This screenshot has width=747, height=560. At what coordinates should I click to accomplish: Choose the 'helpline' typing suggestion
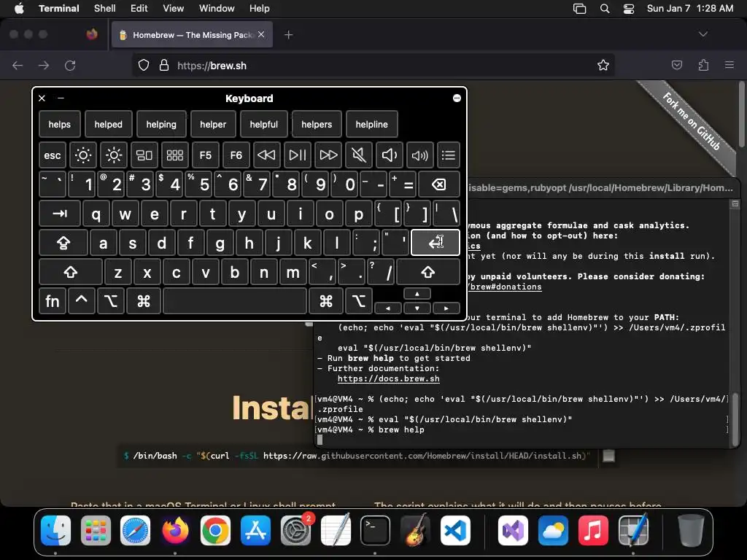[x=371, y=124]
